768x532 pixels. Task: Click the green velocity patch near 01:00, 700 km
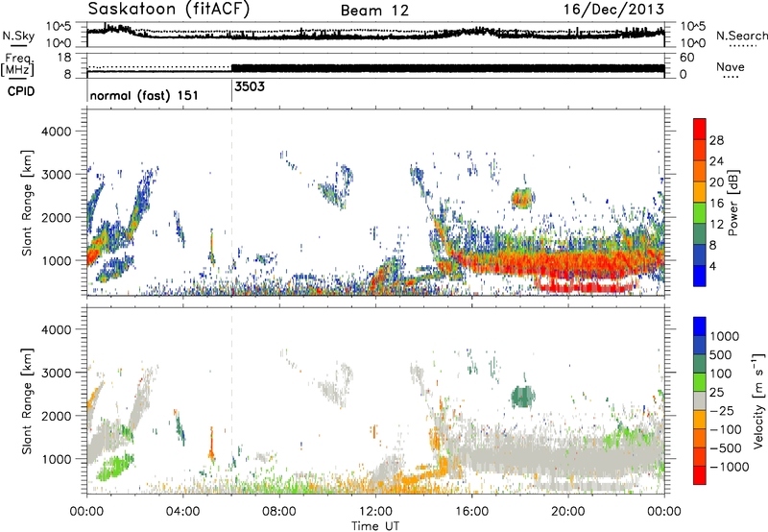[x=114, y=469]
